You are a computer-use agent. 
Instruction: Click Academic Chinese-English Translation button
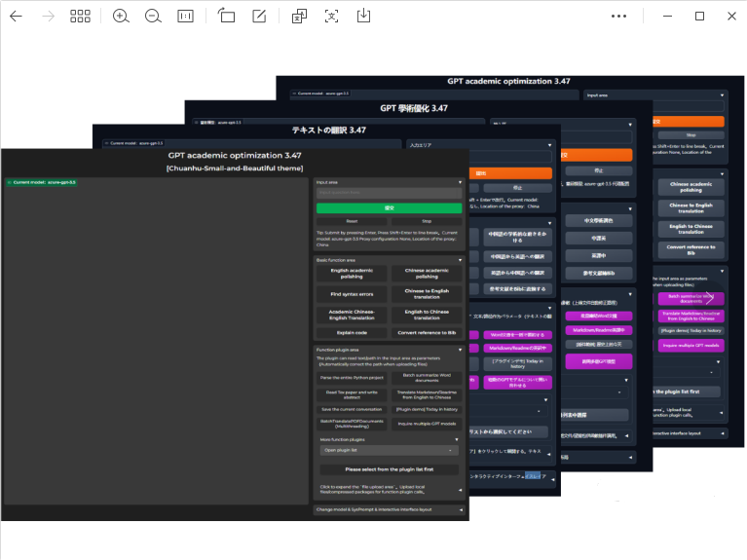coord(352,315)
